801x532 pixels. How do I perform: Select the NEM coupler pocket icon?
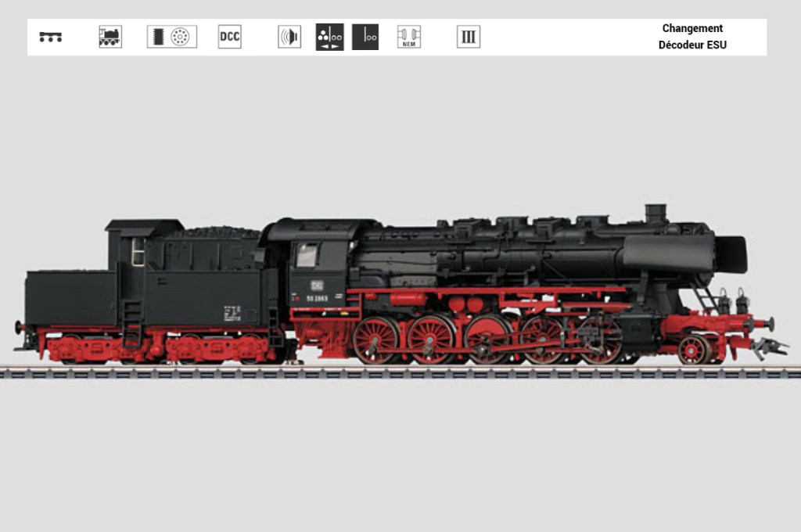(x=408, y=37)
